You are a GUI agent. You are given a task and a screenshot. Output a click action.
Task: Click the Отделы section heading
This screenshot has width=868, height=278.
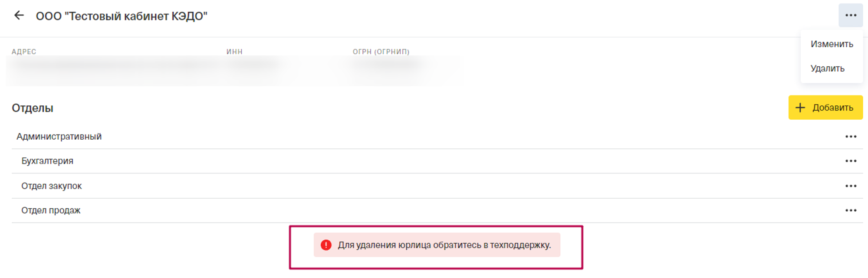33,108
